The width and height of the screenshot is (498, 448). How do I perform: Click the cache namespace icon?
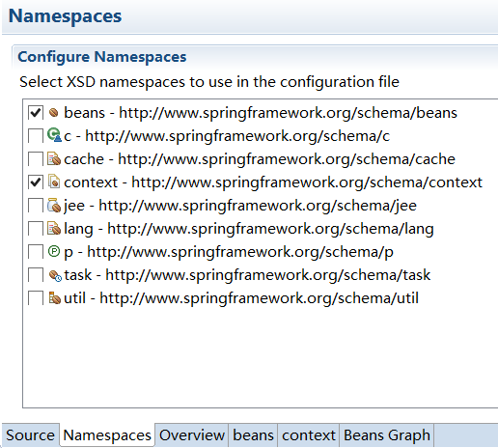click(x=54, y=158)
